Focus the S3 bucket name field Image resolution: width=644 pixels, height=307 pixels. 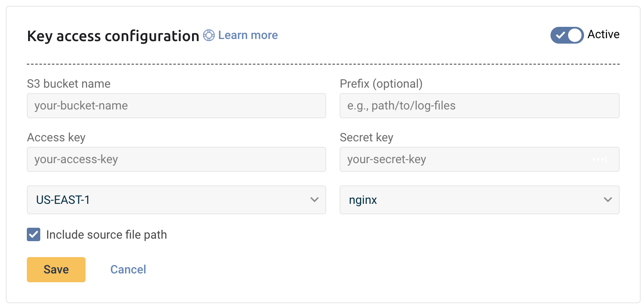(x=176, y=106)
